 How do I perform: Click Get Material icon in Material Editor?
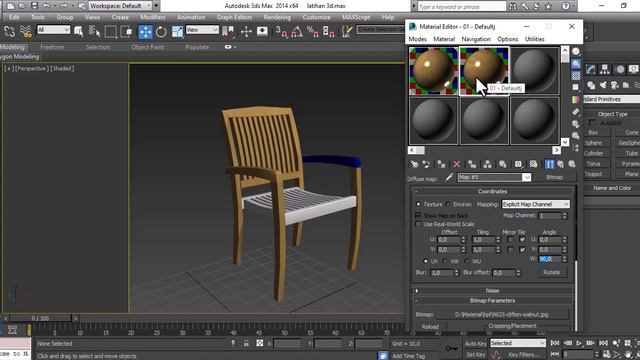pos(414,164)
